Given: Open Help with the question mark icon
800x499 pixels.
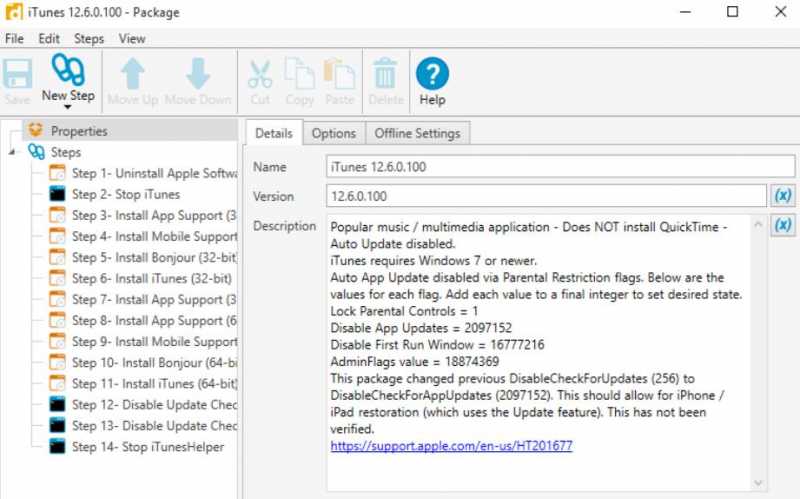Looking at the screenshot, I should pos(433,73).
